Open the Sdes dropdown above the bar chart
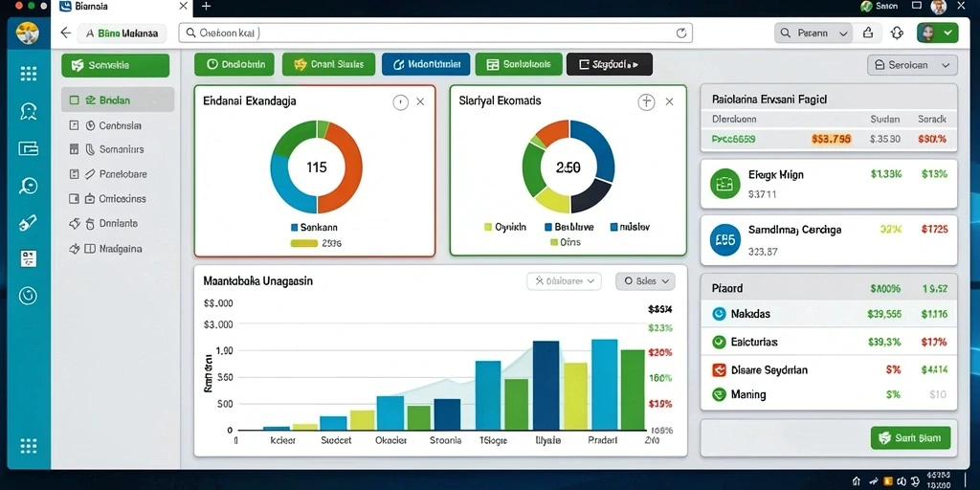980x490 pixels. click(645, 282)
